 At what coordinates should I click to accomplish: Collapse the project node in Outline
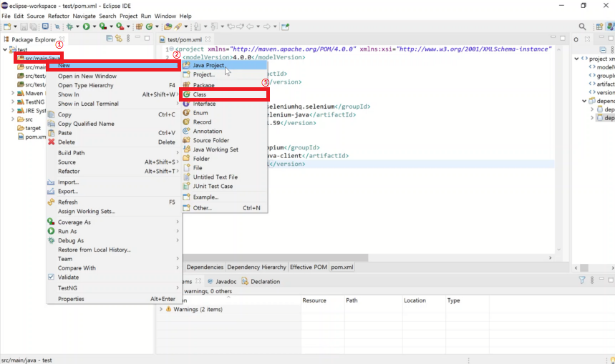(576, 59)
